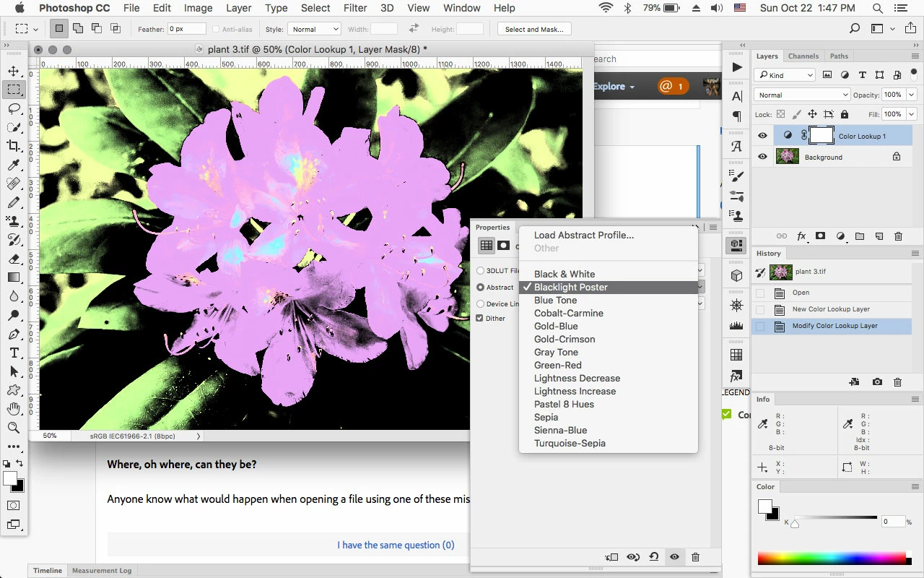Open the Fill value dropdown arrow

pyautogui.click(x=912, y=114)
